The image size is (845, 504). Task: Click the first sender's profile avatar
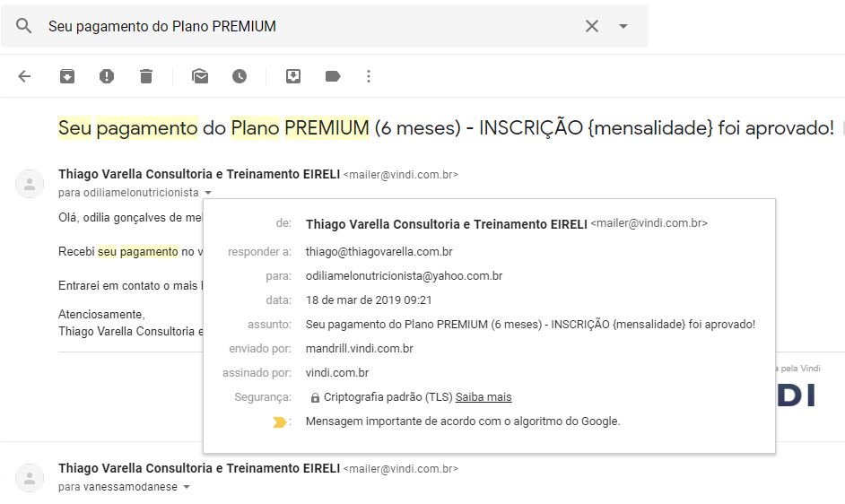pos(30,184)
